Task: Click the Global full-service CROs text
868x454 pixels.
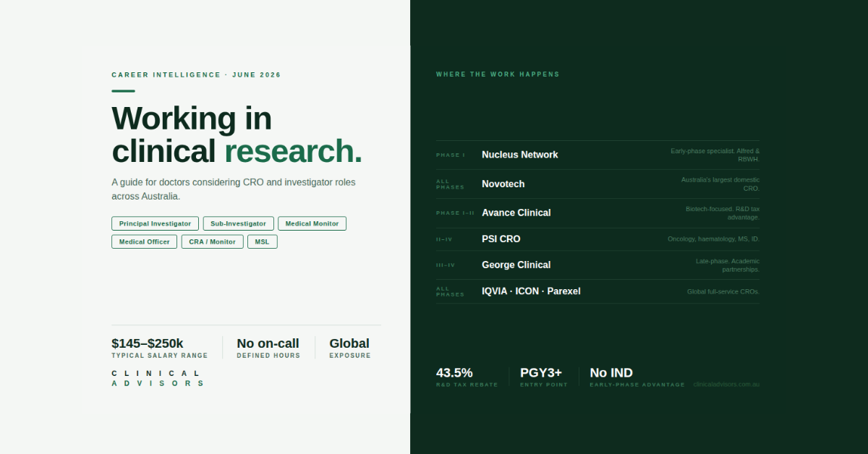Action: click(723, 292)
